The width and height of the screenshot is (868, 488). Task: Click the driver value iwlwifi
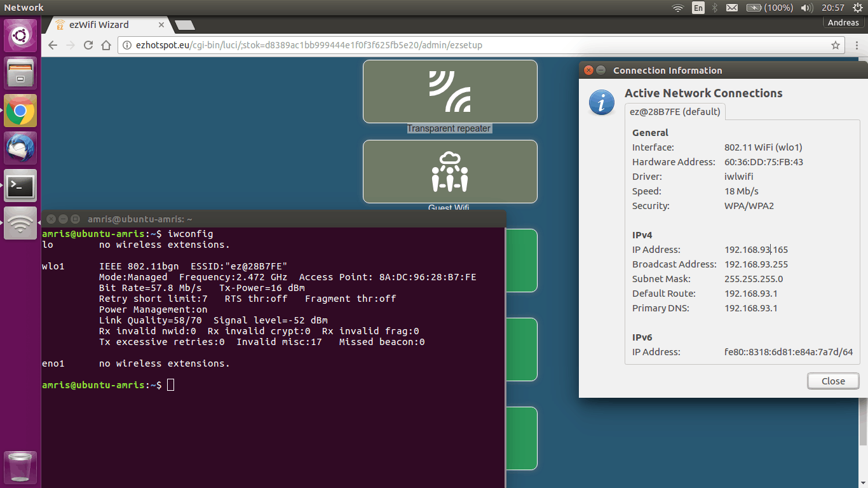click(739, 177)
